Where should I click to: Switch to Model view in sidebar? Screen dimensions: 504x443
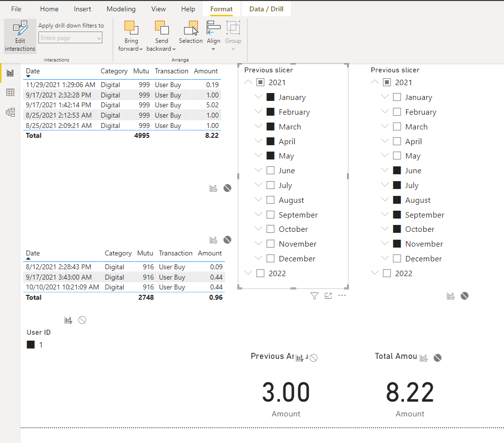coord(10,112)
